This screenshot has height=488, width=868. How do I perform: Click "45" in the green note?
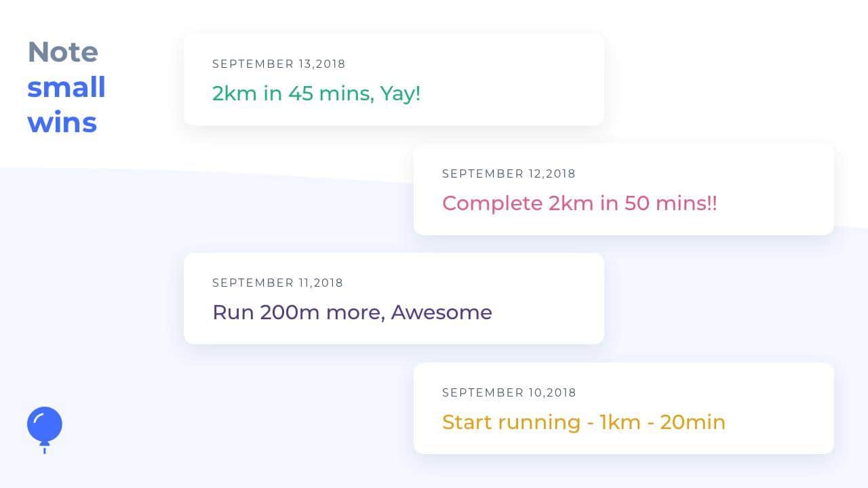click(x=300, y=94)
